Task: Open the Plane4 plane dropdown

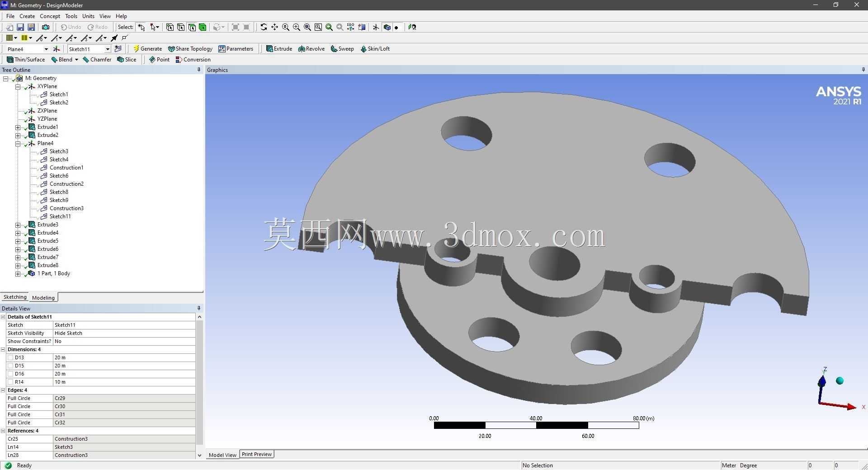Action: (46, 49)
